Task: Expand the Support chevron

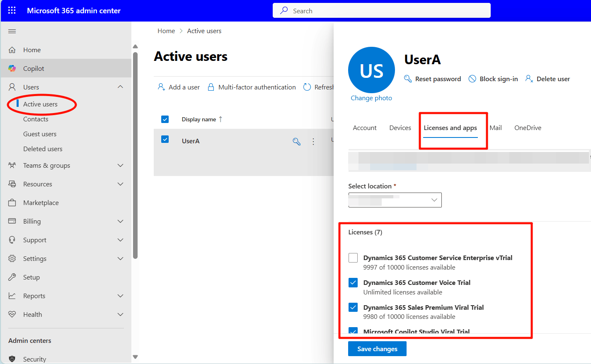Action: pyautogui.click(x=121, y=240)
